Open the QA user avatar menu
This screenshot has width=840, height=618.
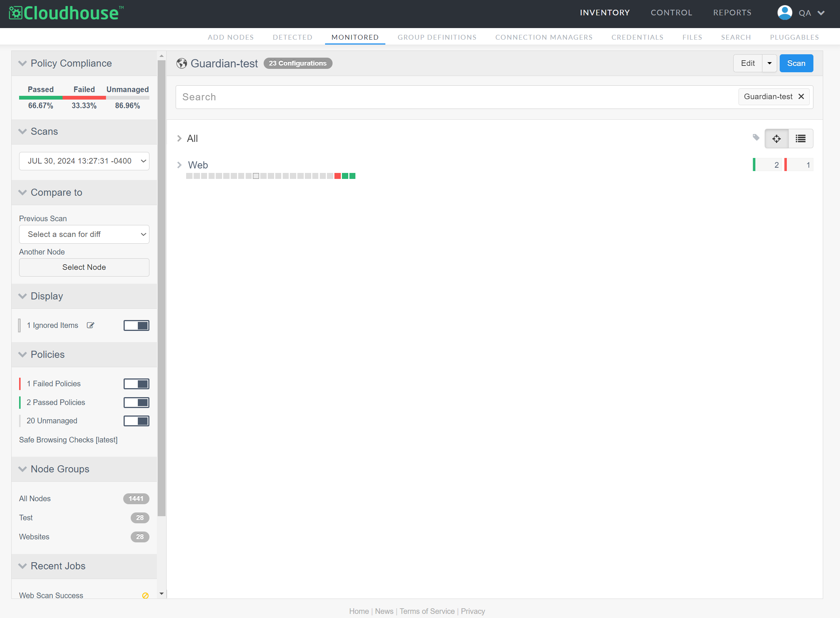[x=785, y=13]
